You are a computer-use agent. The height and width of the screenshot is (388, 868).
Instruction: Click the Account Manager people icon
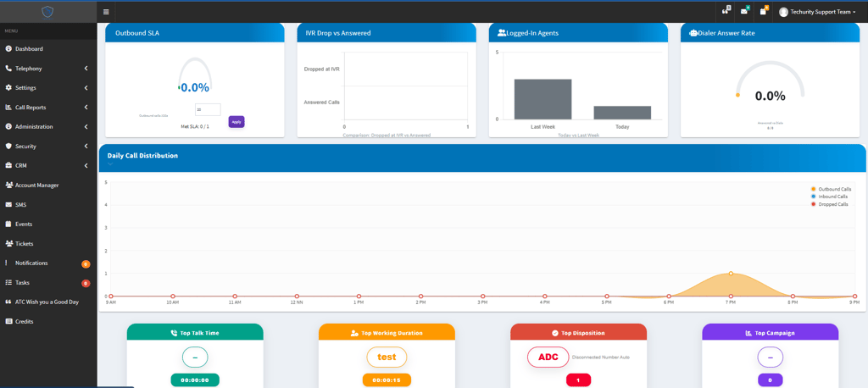[x=8, y=185]
